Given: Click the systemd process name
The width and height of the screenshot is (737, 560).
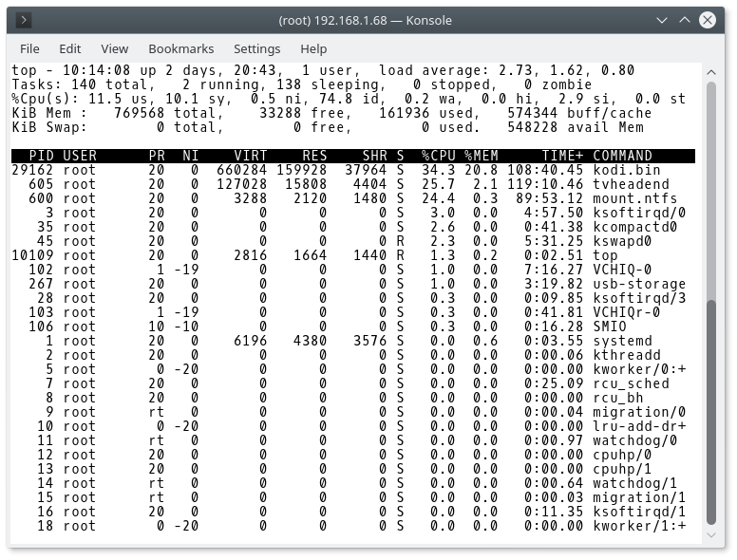Looking at the screenshot, I should point(622,341).
